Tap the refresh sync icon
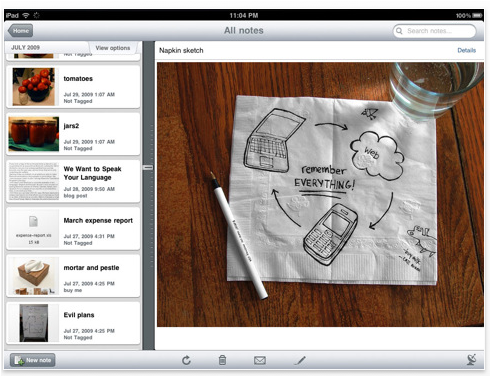This screenshot has height=377, width=491. pos(186,360)
